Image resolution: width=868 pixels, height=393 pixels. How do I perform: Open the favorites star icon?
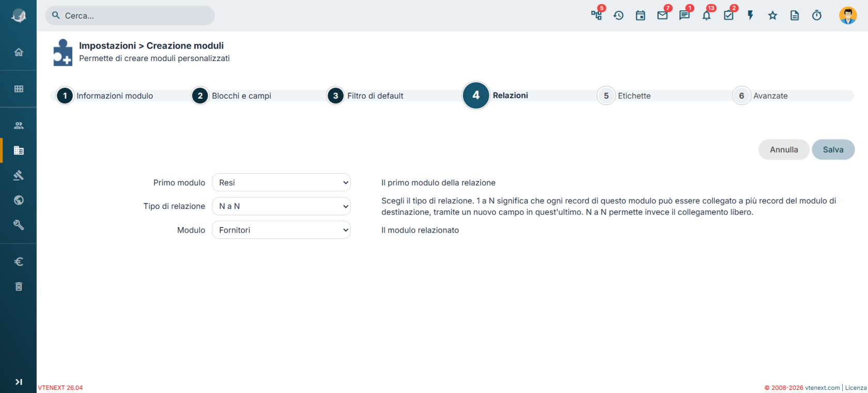[x=772, y=16]
